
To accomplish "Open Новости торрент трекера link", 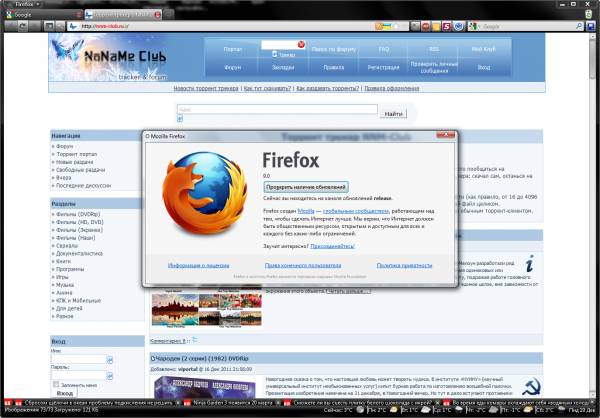I will 206,88.
